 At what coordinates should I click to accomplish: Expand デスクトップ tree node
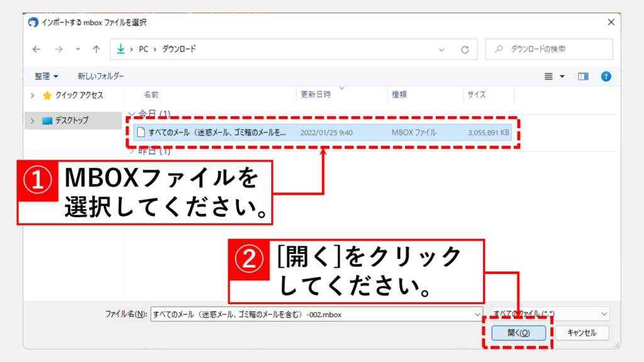pos(33,121)
